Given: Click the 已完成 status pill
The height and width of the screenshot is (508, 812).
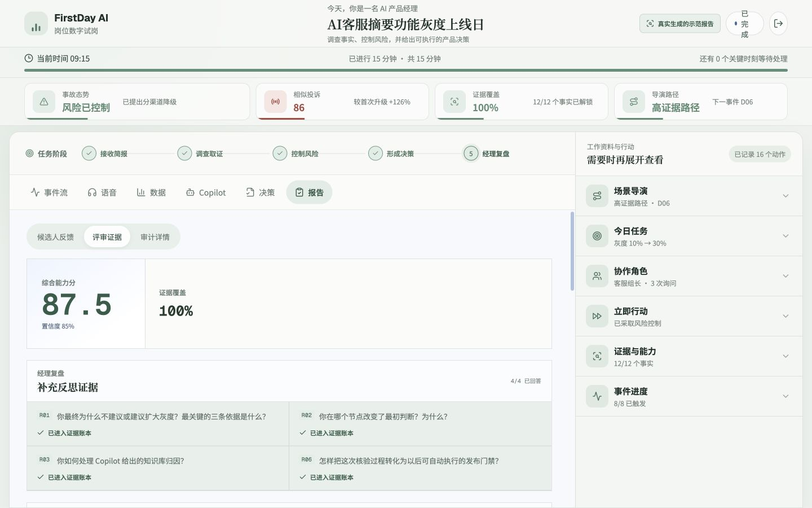Looking at the screenshot, I should [745, 24].
